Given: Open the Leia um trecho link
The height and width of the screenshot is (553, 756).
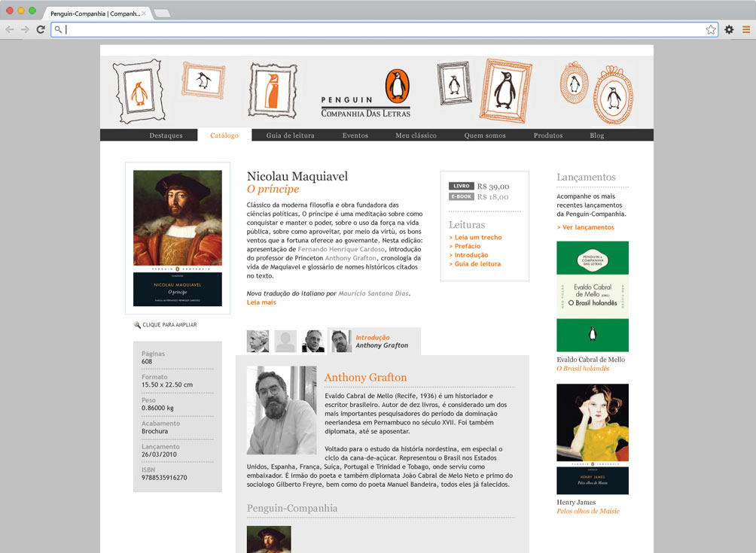Looking at the screenshot, I should 477,238.
